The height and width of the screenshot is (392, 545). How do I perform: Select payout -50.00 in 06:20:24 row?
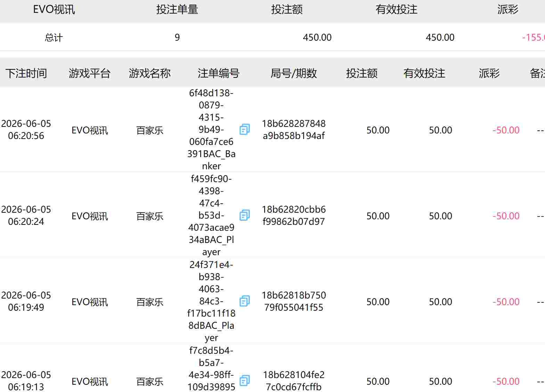(506, 216)
